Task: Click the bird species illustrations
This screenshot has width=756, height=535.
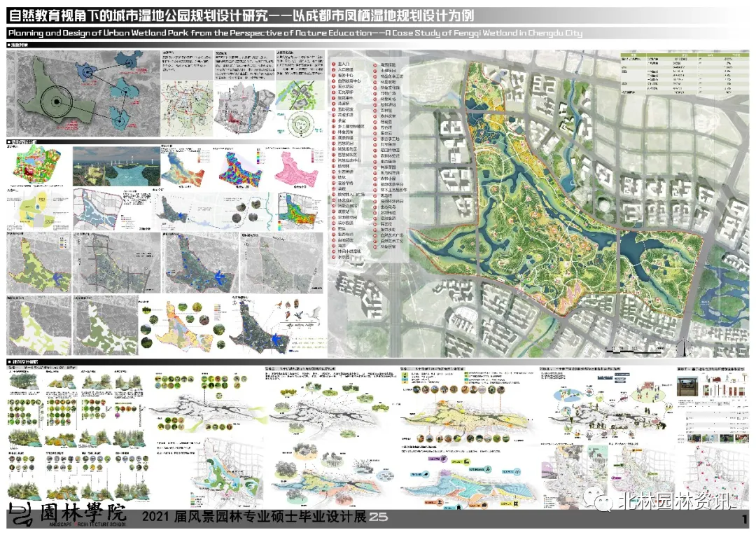Action: (297, 311)
